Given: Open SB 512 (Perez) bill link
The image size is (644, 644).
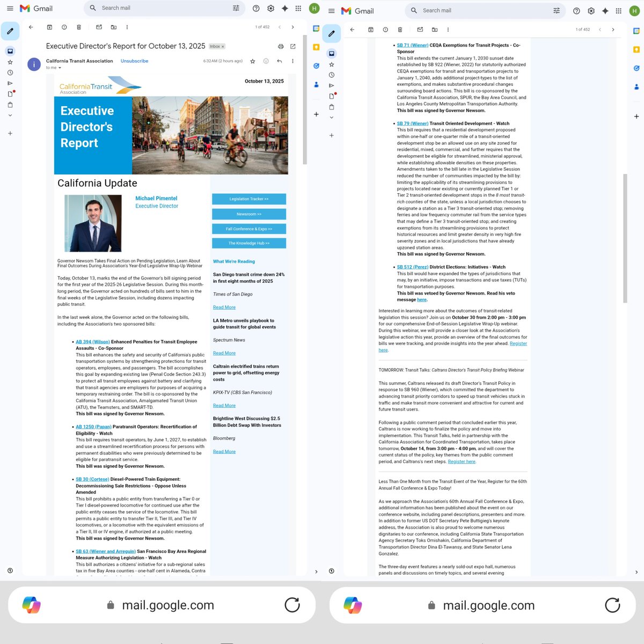Looking at the screenshot, I should [x=413, y=267].
